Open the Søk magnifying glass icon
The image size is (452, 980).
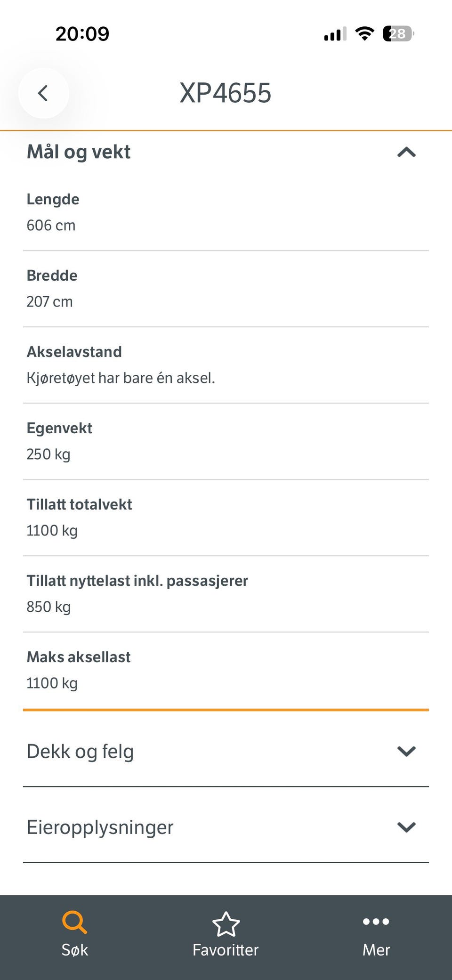pyautogui.click(x=74, y=922)
